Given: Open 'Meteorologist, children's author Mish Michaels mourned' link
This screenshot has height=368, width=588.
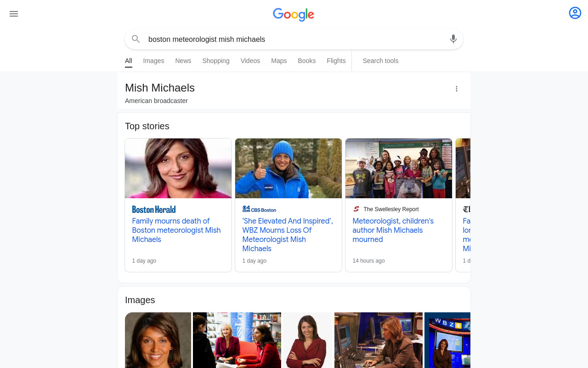Looking at the screenshot, I should point(393,230).
